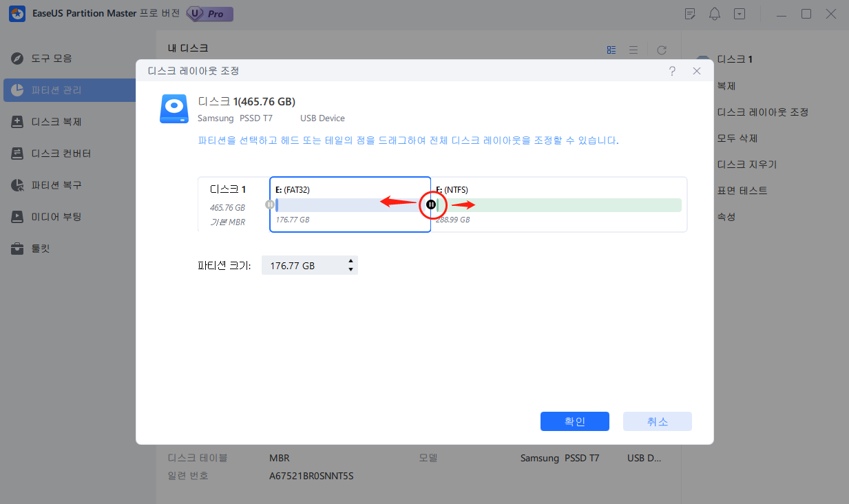849x504 pixels.
Task: Click the 기본 MBR label
Action: click(x=227, y=222)
